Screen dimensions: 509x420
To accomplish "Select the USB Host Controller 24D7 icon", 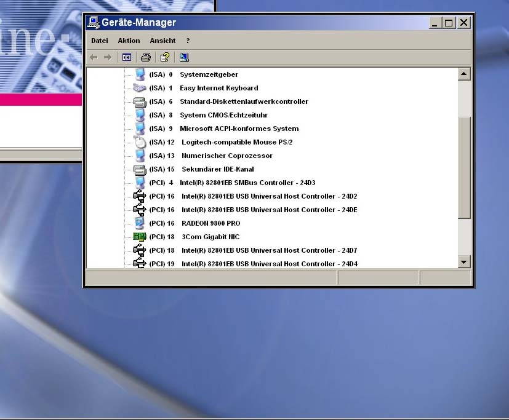I will click(140, 250).
